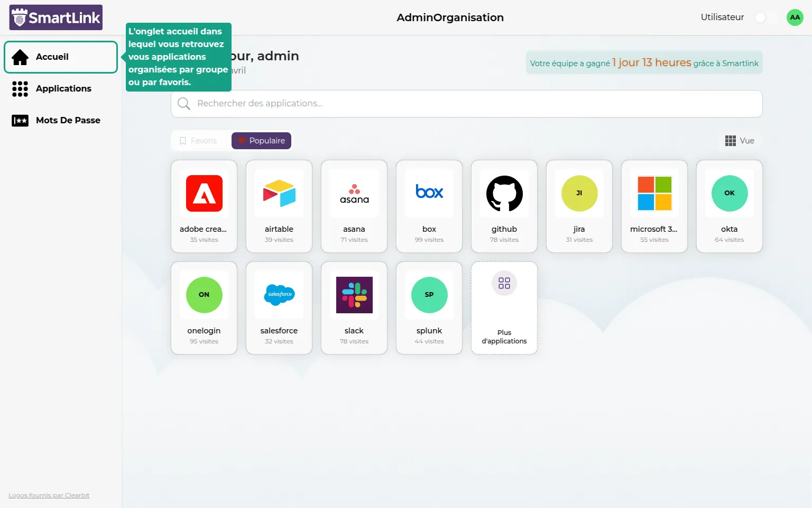Open the Splunk SP icon

429,295
